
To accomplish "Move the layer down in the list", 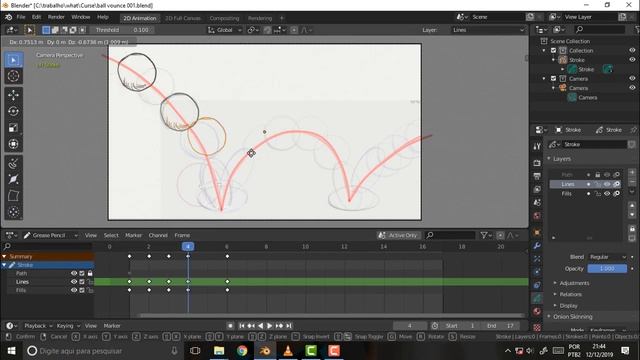I will tap(632, 214).
